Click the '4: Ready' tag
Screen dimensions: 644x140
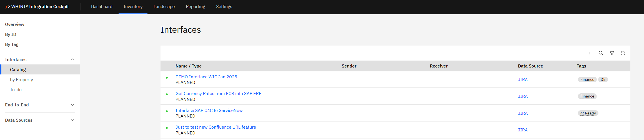tap(588, 113)
